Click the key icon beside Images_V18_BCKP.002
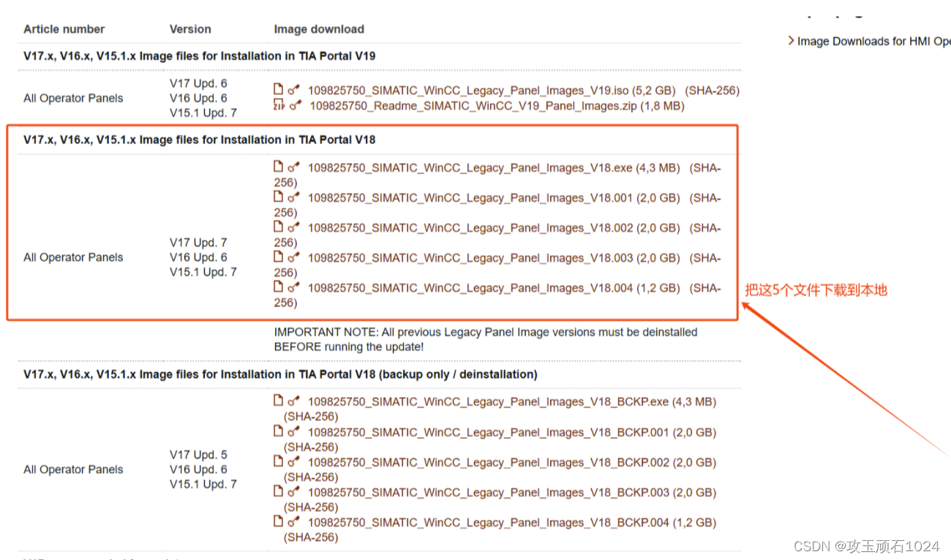 293,461
